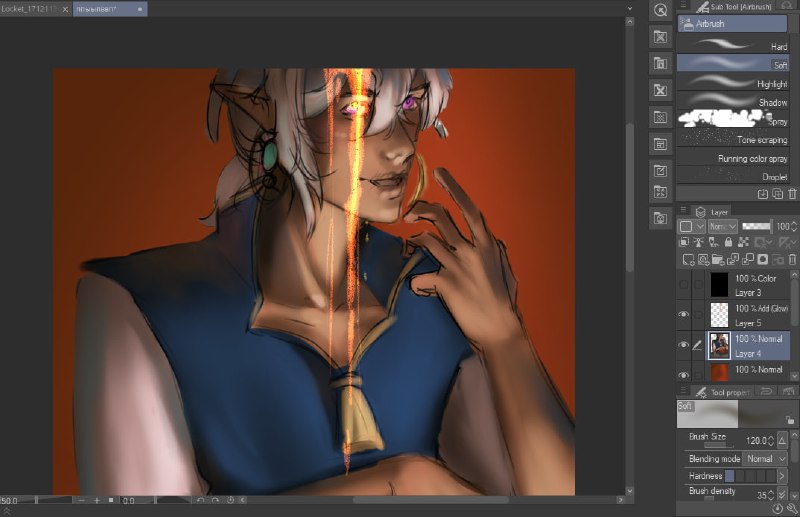Click the Create layer mask icon
Screen dimensions: 800x517
click(x=762, y=260)
